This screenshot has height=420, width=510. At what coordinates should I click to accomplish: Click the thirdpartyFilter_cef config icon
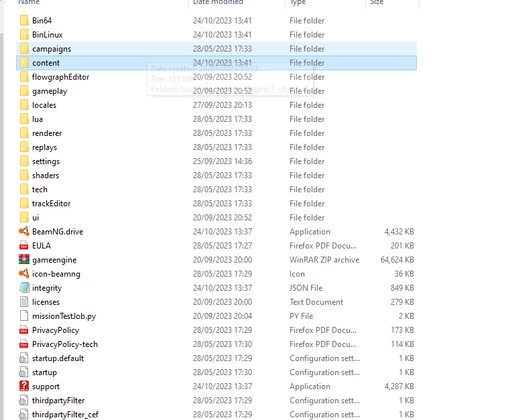[x=23, y=415]
